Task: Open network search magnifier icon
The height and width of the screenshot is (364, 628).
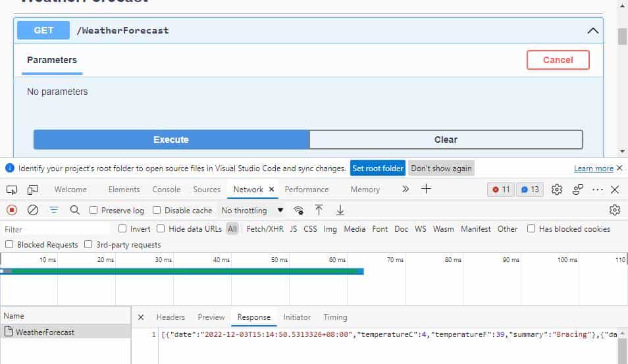Action: coord(74,210)
